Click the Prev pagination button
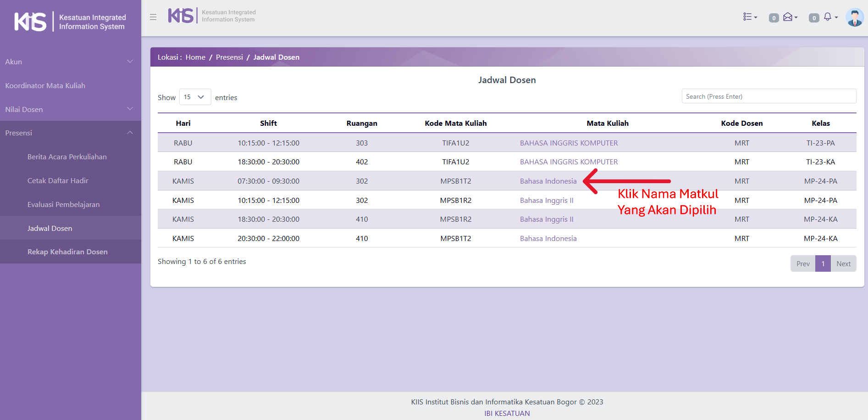The image size is (868, 420). [803, 264]
